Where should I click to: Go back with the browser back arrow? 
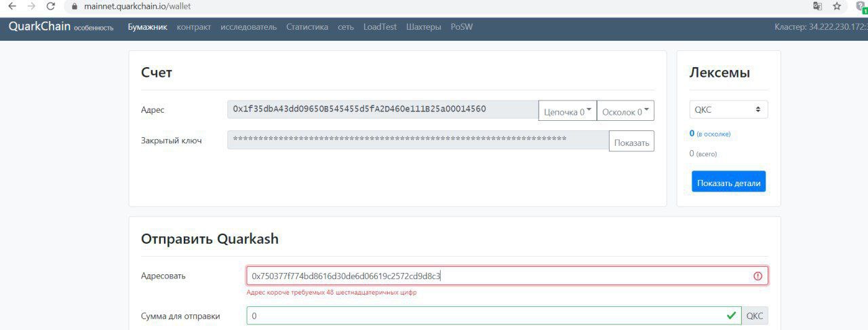(x=12, y=6)
